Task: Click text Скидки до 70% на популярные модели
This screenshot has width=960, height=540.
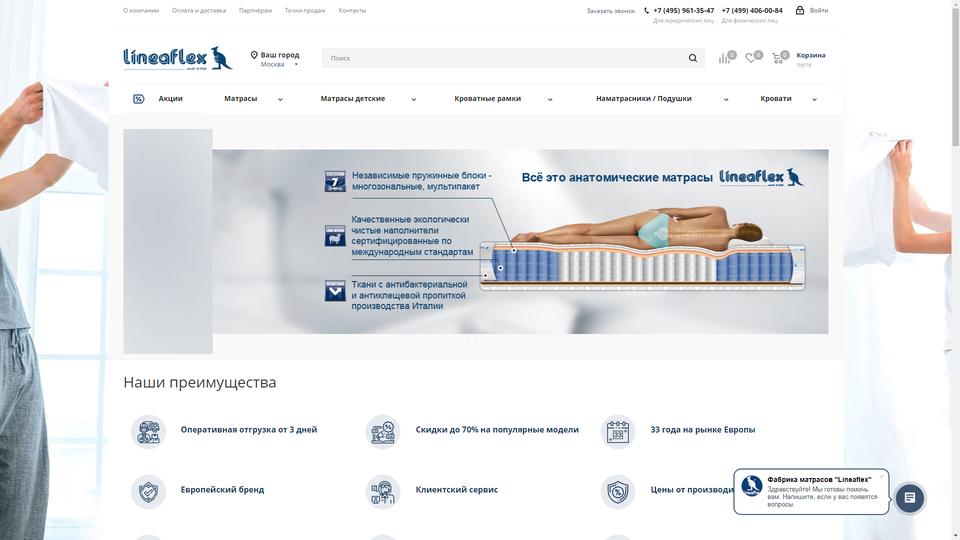Action: (x=497, y=430)
